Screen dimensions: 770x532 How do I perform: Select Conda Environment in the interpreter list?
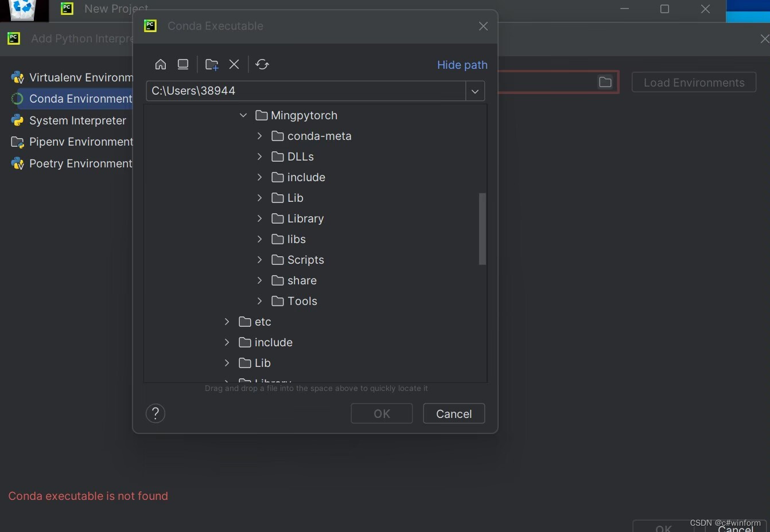coord(72,99)
